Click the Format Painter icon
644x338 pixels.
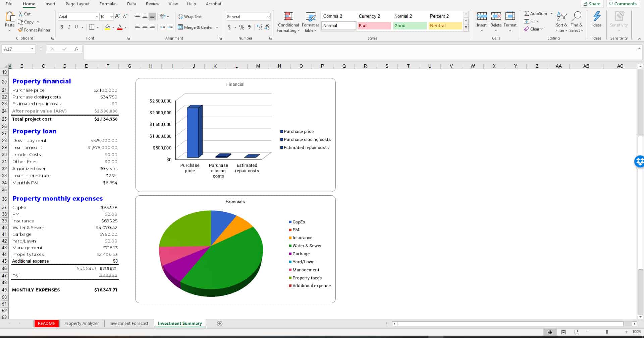click(20, 30)
